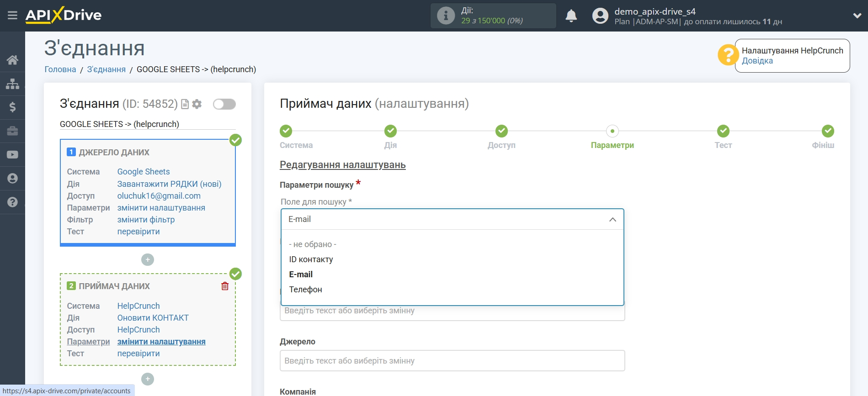This screenshot has height=396, width=868.
Task: Click the actions info icon
Action: [x=446, y=16]
